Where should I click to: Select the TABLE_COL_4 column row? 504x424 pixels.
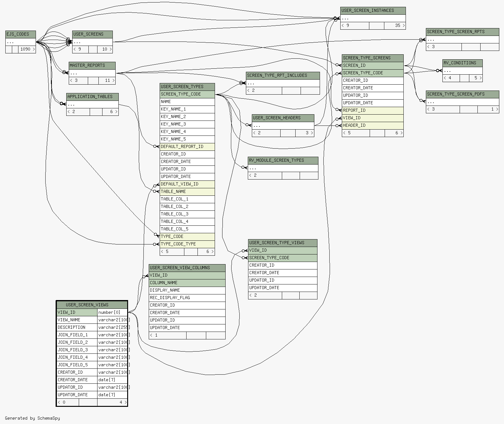pos(187,222)
